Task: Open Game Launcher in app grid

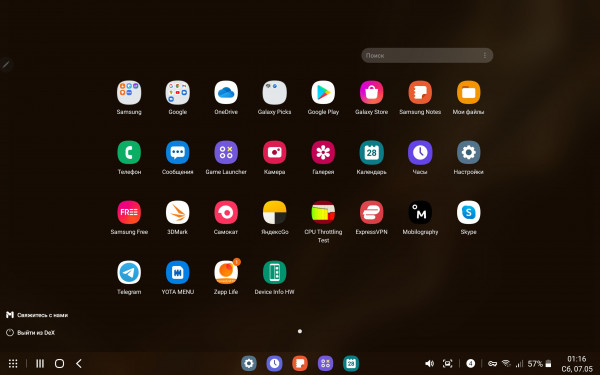Action: click(x=226, y=152)
